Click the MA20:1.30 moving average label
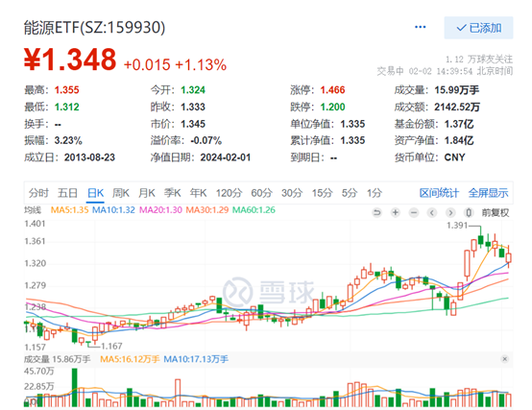Screen dimensions: 532x410 pos(160,210)
